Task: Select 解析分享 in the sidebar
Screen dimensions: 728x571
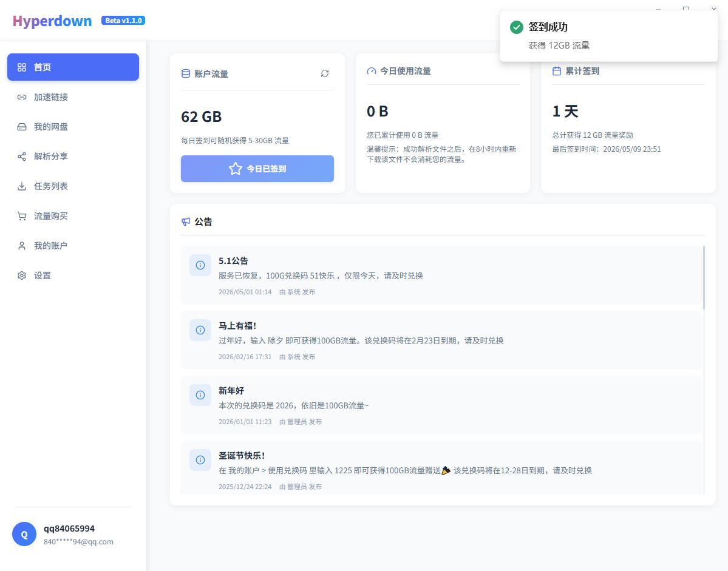Action: pyautogui.click(x=73, y=157)
